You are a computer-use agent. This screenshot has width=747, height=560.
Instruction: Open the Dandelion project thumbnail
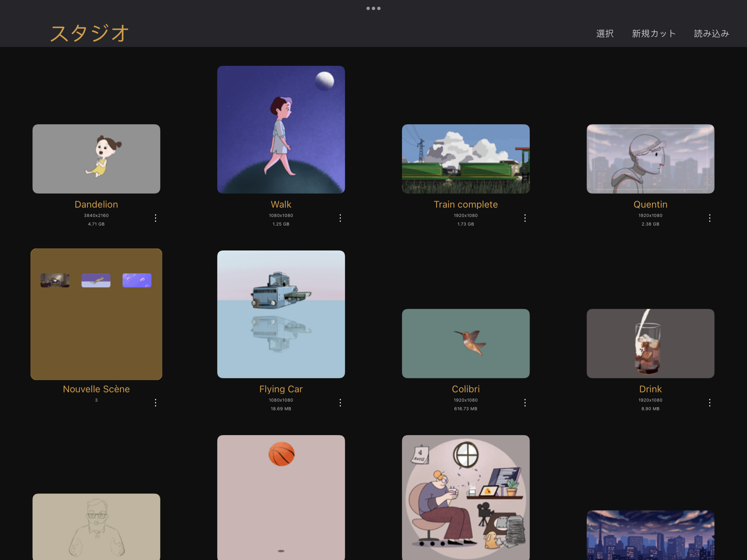point(96,159)
